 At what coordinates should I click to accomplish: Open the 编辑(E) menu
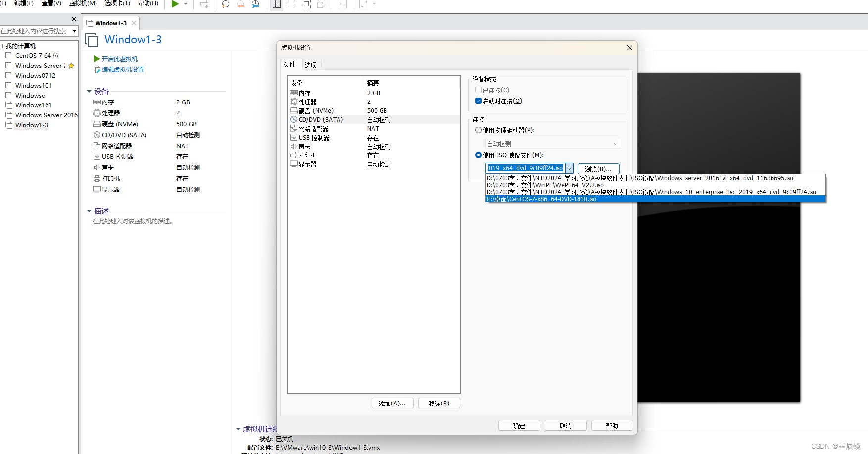pos(24,3)
